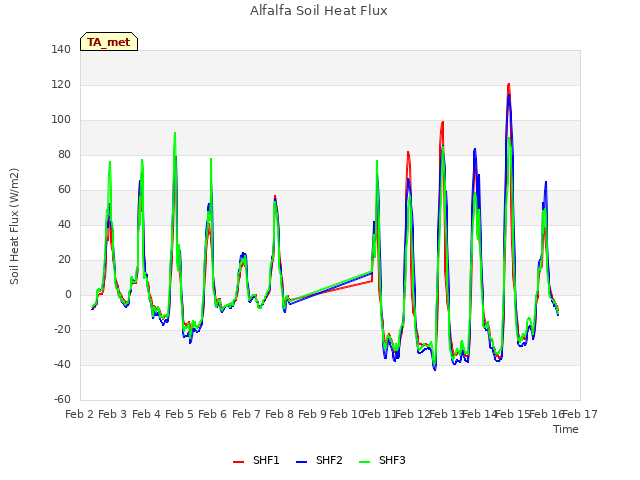Click the -60 y-axis tick label
This screenshot has height=480, width=640.
62,399
